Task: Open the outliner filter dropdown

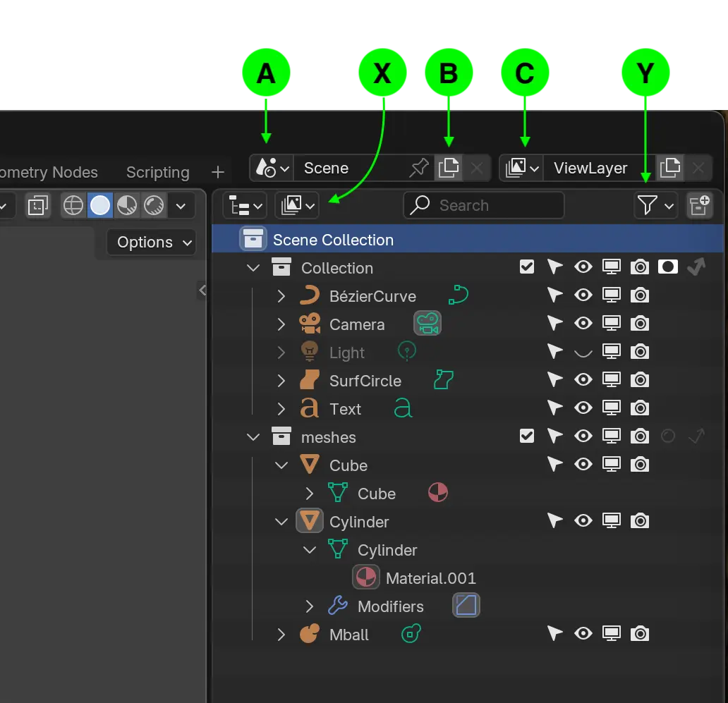Action: pos(655,206)
